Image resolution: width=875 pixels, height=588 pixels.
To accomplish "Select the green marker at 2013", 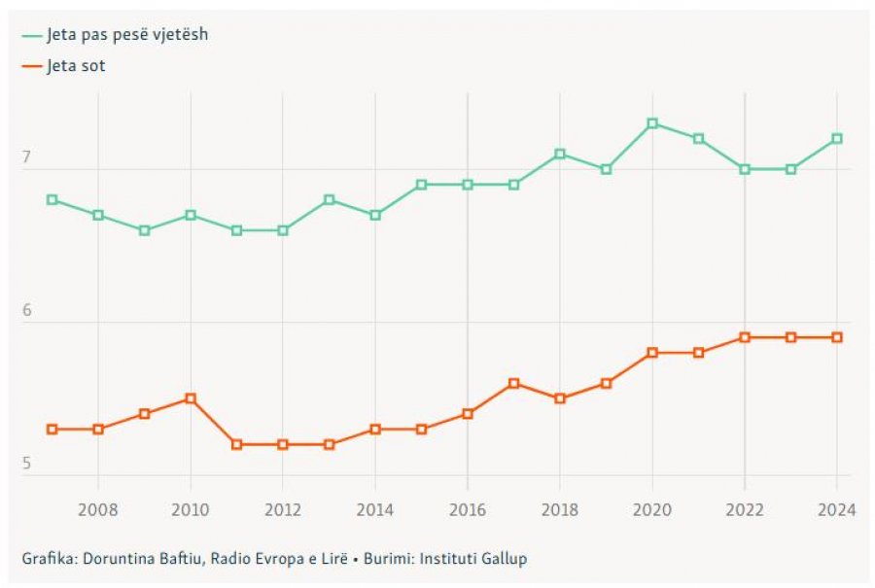I will coord(330,199).
